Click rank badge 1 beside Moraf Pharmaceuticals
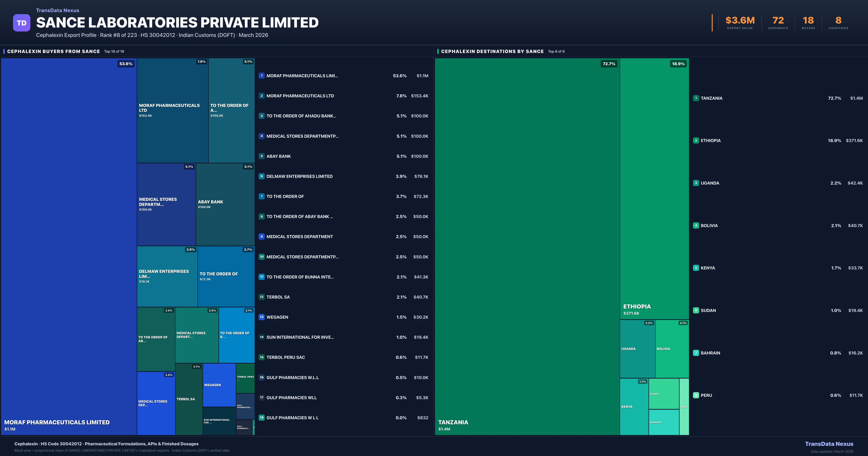This screenshot has height=456, width=868. point(261,76)
